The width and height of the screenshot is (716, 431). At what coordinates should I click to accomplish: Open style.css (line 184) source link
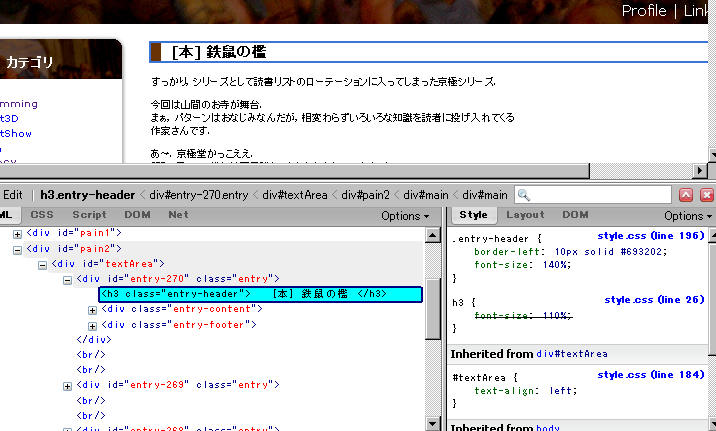pos(651,374)
